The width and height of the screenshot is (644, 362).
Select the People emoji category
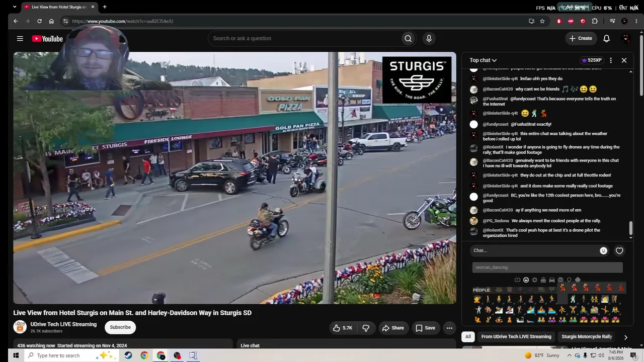526,280
